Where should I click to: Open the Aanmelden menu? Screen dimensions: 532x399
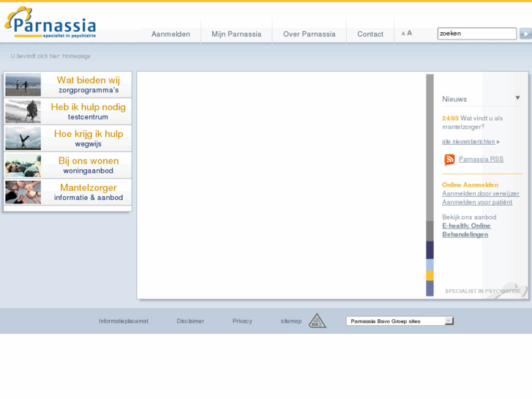pos(171,34)
